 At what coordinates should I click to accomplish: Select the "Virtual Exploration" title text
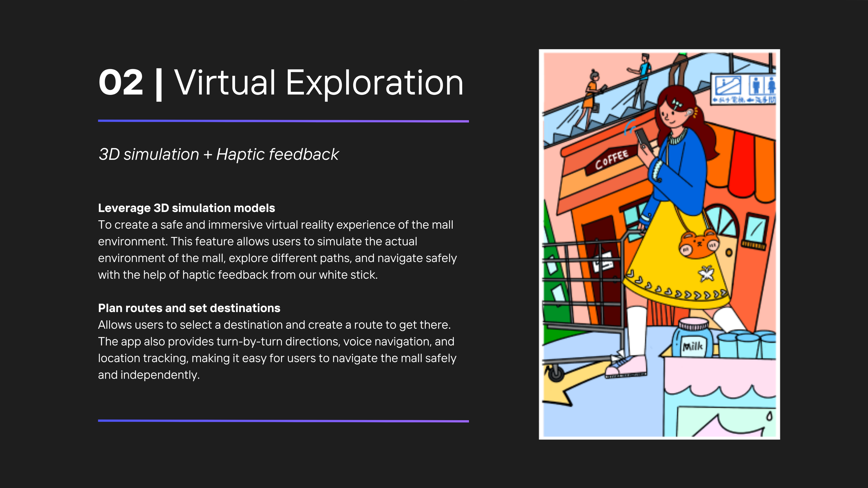[x=319, y=83]
